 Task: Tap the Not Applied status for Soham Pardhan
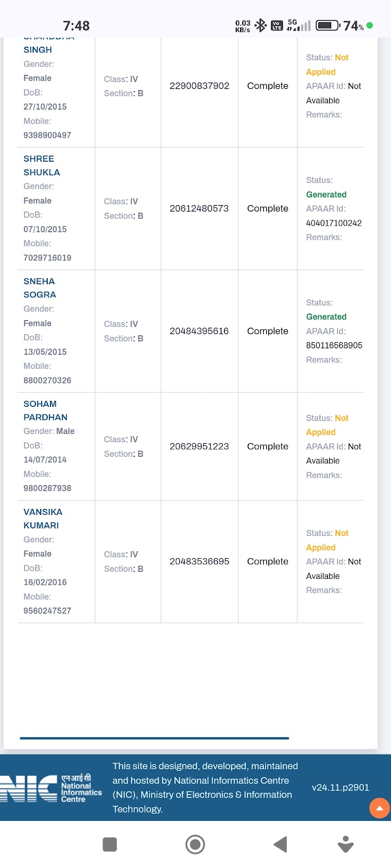327,425
